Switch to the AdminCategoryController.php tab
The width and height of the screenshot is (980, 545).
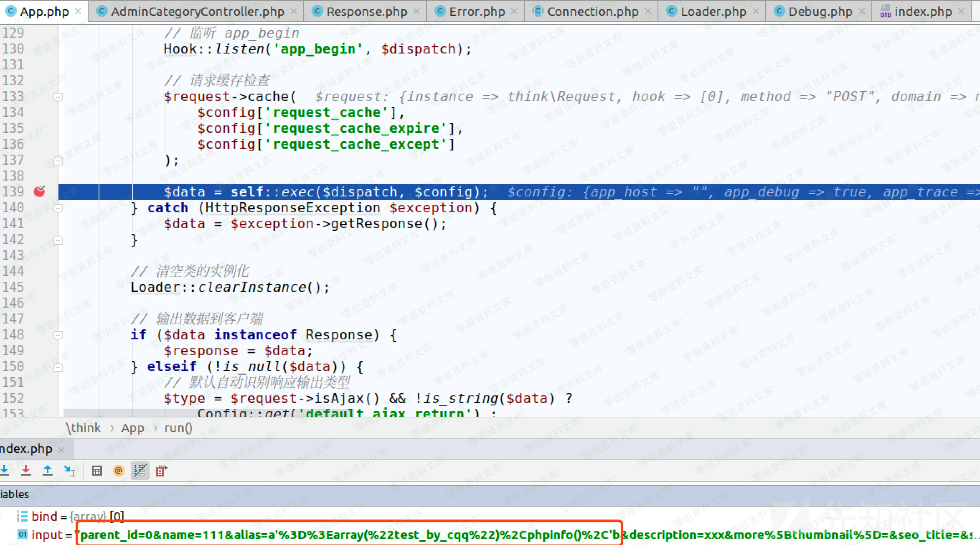pos(197,12)
